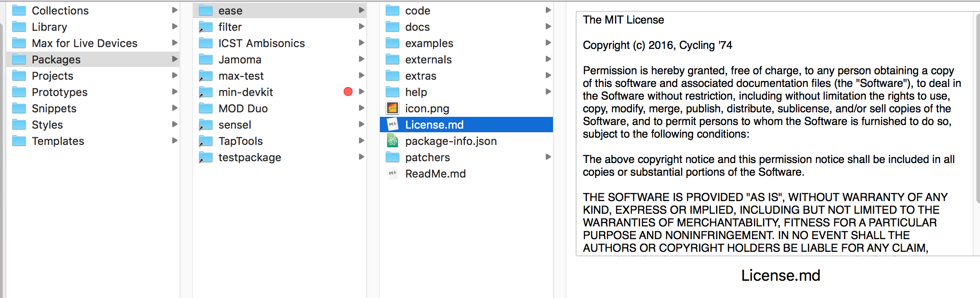Image resolution: width=980 pixels, height=298 pixels.
Task: Select the ease package row
Action: (280, 10)
